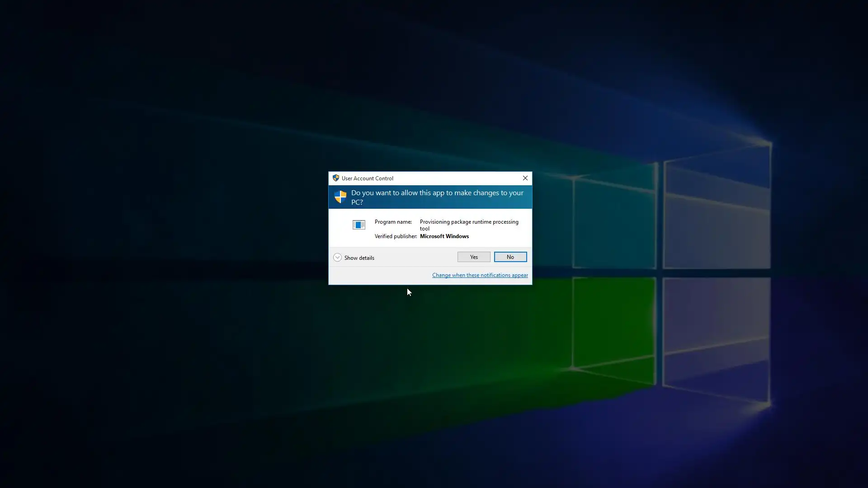Click the User Account Control title text
Viewport: 868px width, 488px height.
click(x=367, y=178)
